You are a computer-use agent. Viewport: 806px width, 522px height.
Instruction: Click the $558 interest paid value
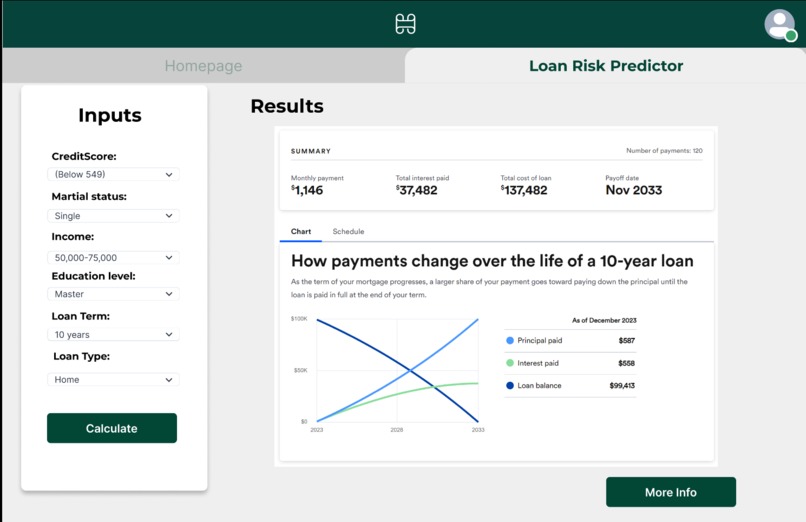click(x=627, y=363)
